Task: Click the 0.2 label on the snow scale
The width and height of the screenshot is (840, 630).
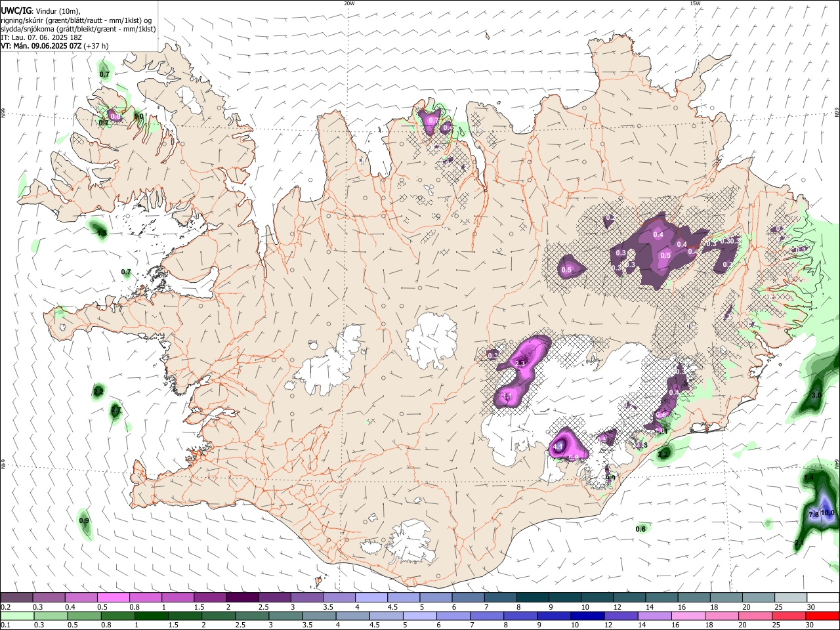Action: point(5,606)
